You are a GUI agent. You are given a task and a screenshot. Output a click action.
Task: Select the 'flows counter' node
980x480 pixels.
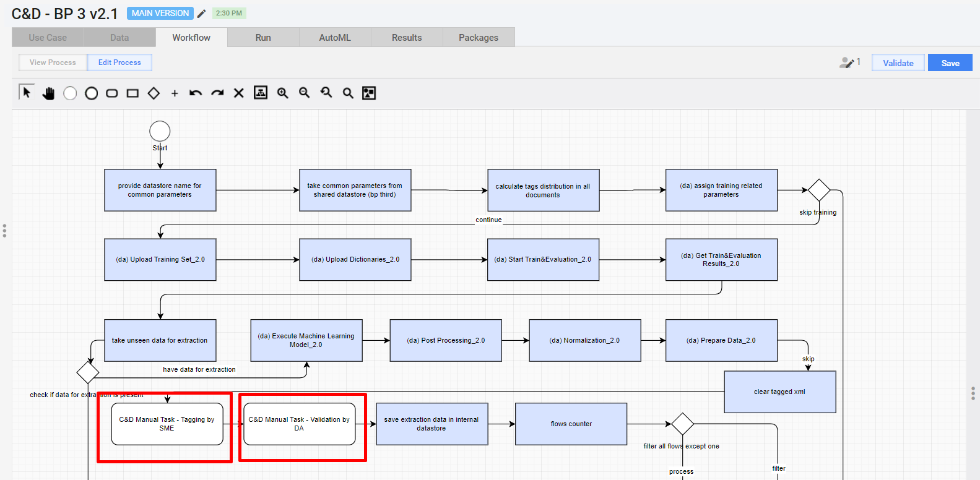click(571, 424)
